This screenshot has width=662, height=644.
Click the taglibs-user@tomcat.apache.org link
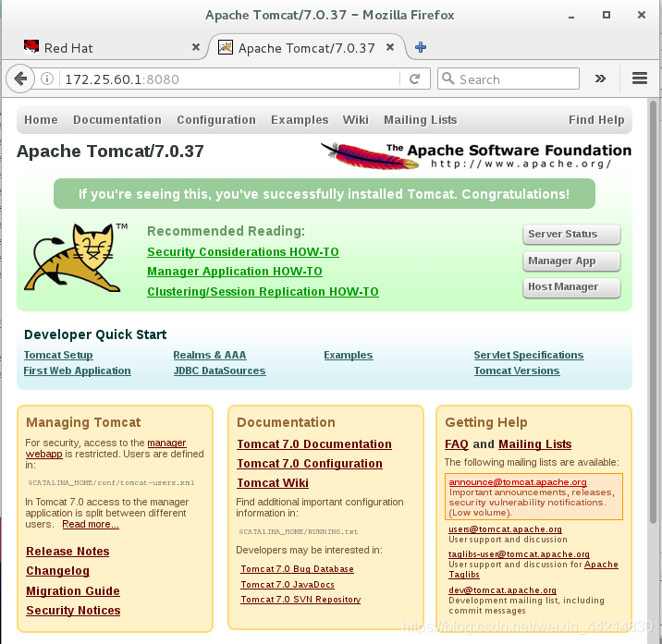[519, 553]
